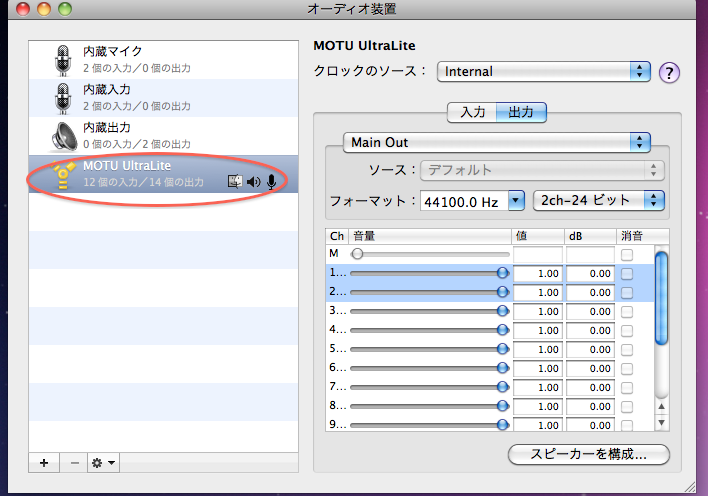Image resolution: width=708 pixels, height=496 pixels.
Task: Mute channel 3 checkbox
Action: click(x=627, y=312)
